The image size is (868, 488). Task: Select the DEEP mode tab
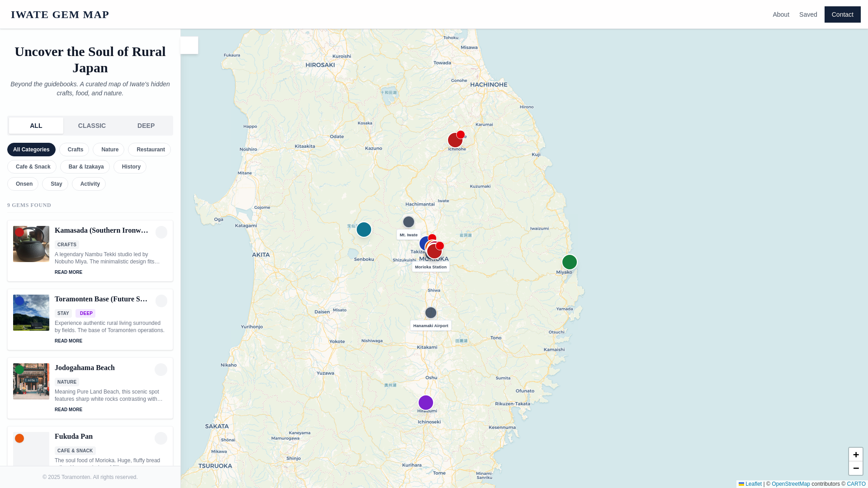146,126
